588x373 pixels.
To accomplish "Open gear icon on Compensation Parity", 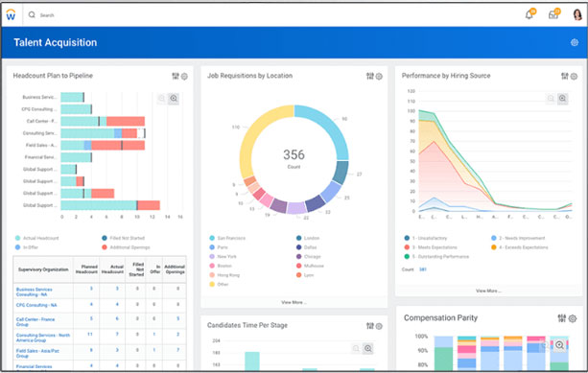I will click(x=573, y=318).
